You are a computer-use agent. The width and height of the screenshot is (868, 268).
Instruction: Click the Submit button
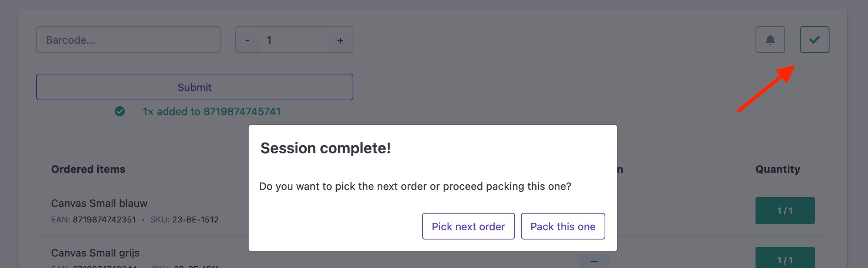click(x=195, y=87)
